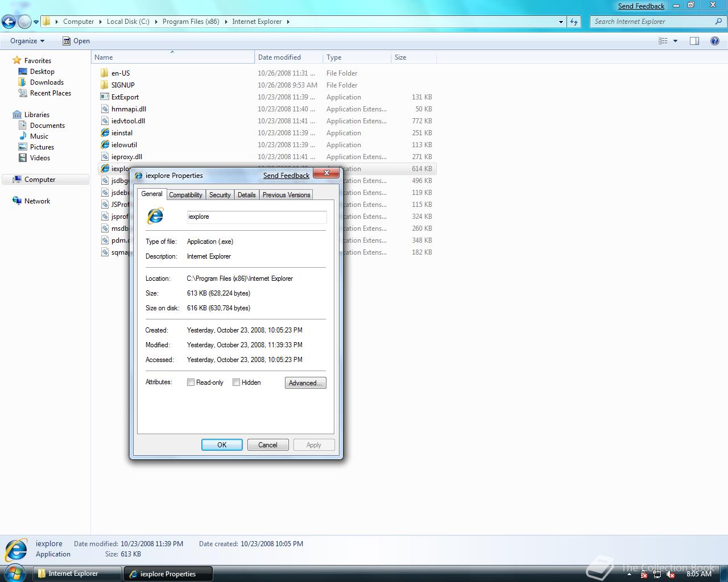This screenshot has height=582, width=728.
Task: Click Send Feedback in Properties dialog
Action: coord(286,176)
